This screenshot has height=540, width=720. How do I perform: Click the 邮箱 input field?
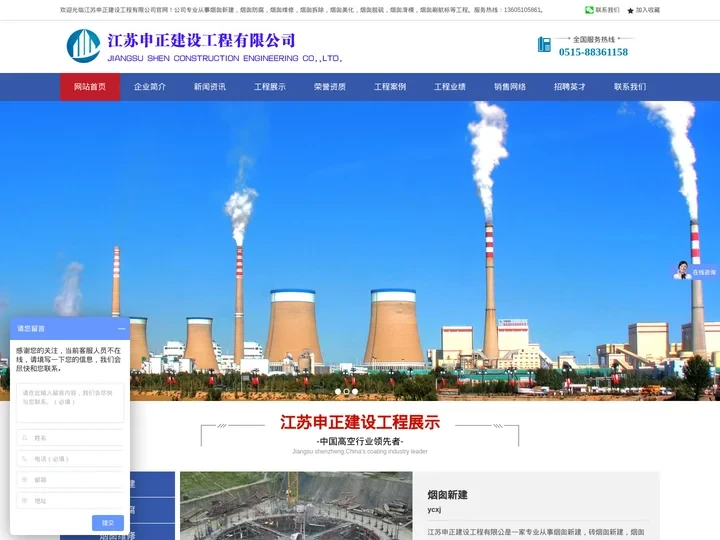pos(70,479)
